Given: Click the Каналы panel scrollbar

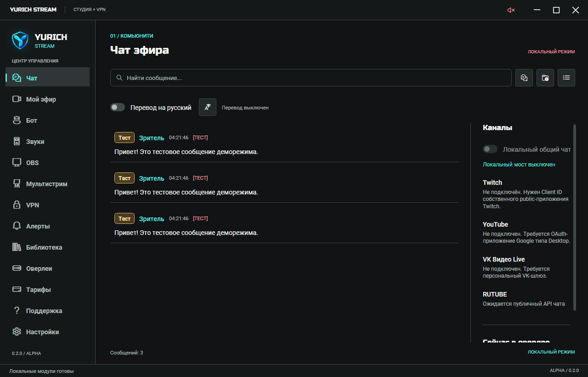Looking at the screenshot, I should click(x=574, y=217).
